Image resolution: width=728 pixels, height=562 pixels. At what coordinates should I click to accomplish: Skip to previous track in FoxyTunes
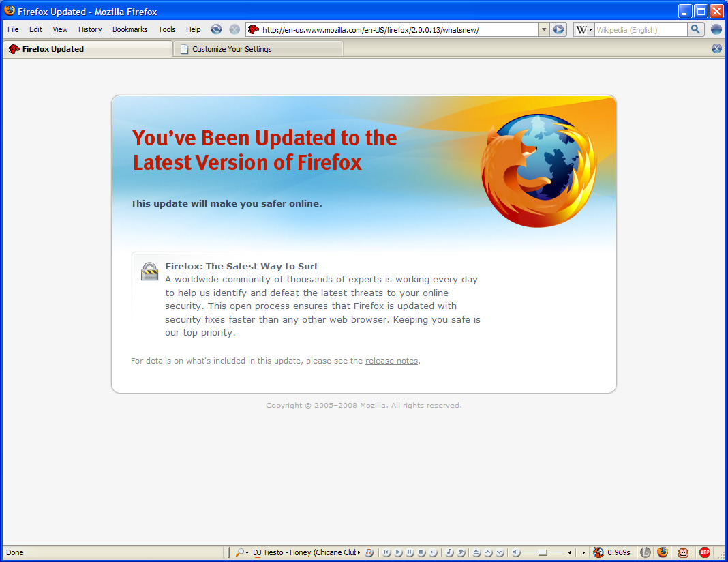click(386, 552)
